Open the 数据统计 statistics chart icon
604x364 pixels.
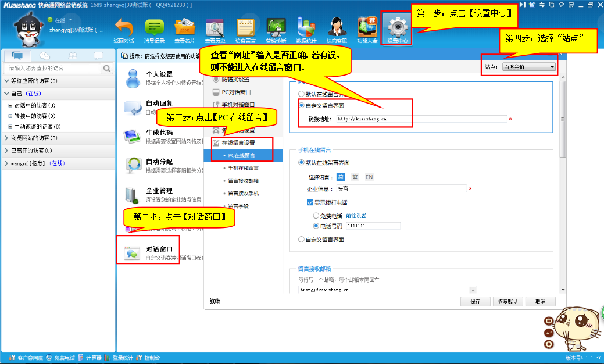click(306, 28)
